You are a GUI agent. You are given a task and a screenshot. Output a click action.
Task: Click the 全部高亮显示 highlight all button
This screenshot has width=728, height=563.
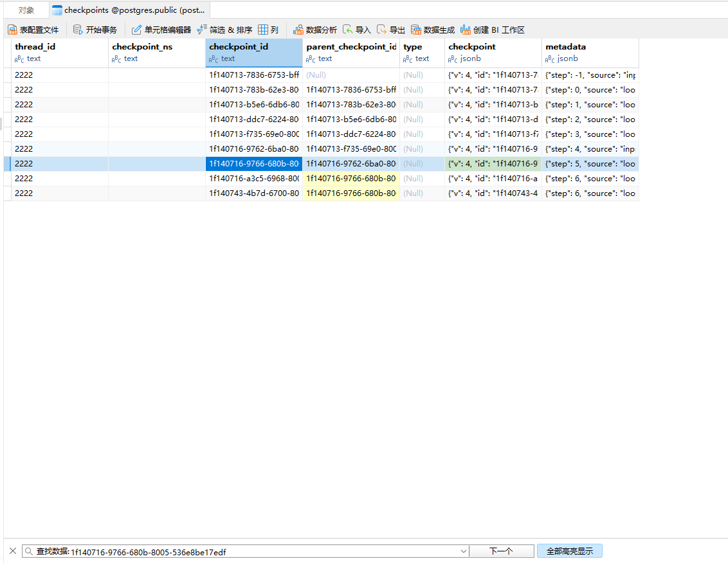coord(570,551)
